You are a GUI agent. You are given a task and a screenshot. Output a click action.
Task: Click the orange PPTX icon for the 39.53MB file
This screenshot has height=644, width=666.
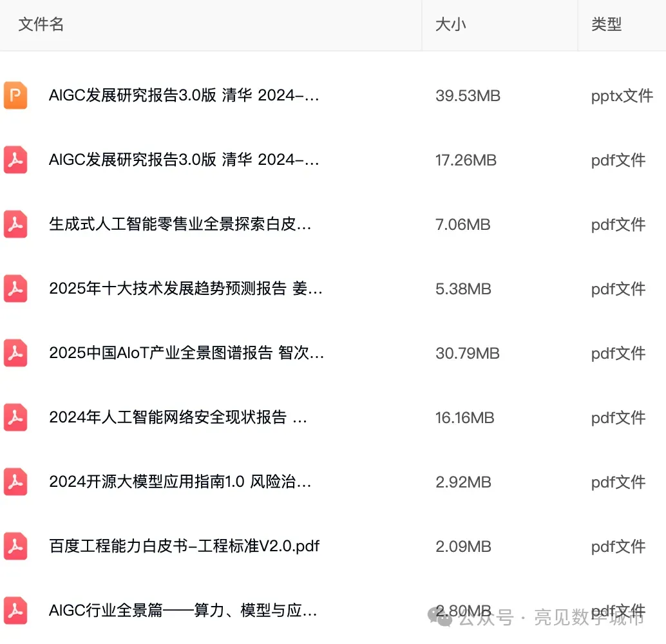point(15,95)
